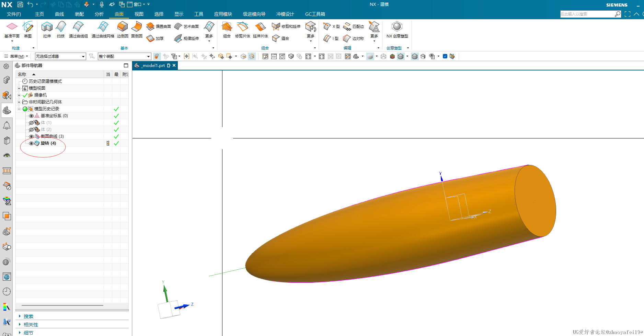Click the 修剪和延伸 trim and extend tool
Screen dimensions: 644x336
[x=286, y=26]
